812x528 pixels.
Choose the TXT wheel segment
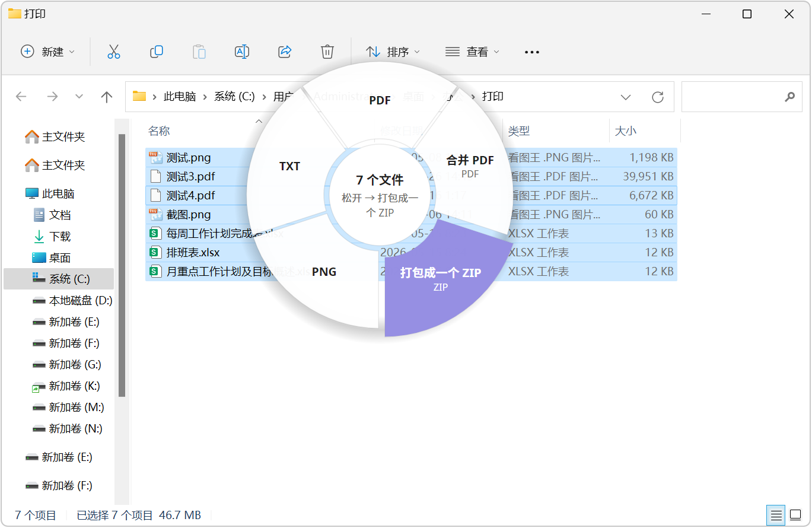tap(289, 166)
